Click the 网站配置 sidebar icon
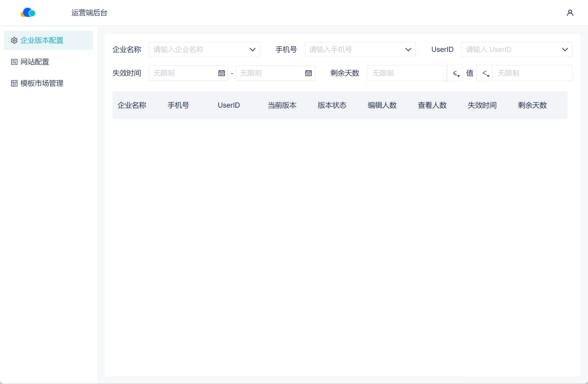The width and height of the screenshot is (588, 384). pos(14,62)
